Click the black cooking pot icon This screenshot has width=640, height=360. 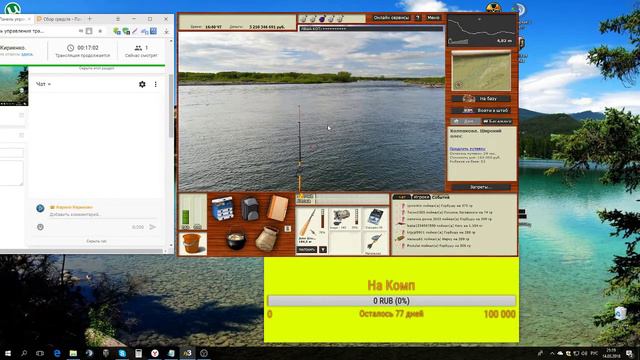(236, 239)
